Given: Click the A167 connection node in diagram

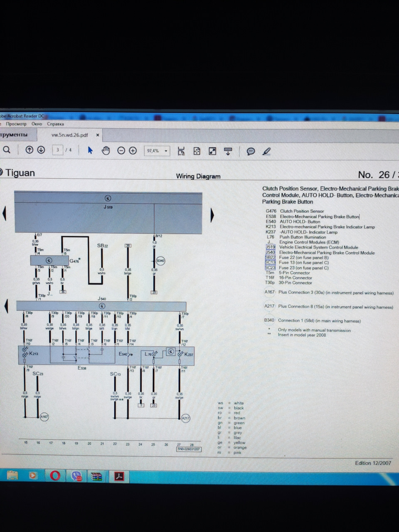Looking at the screenshot, I should [44, 416].
